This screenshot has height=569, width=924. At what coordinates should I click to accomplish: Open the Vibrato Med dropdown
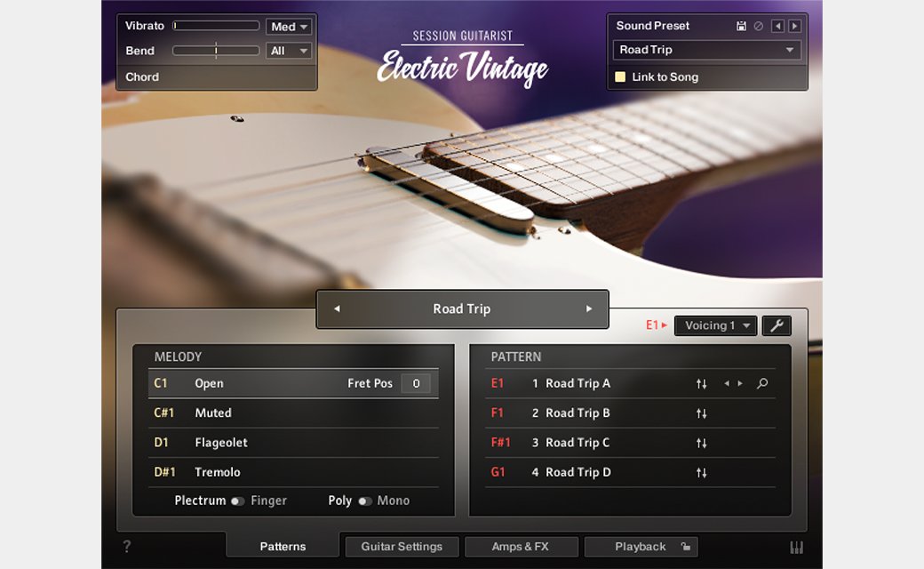(x=289, y=27)
